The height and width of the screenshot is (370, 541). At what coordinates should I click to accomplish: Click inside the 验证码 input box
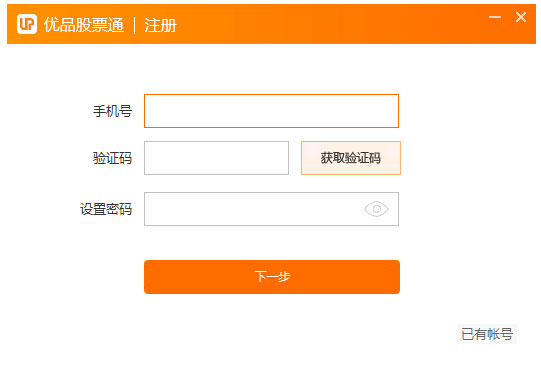pos(216,158)
